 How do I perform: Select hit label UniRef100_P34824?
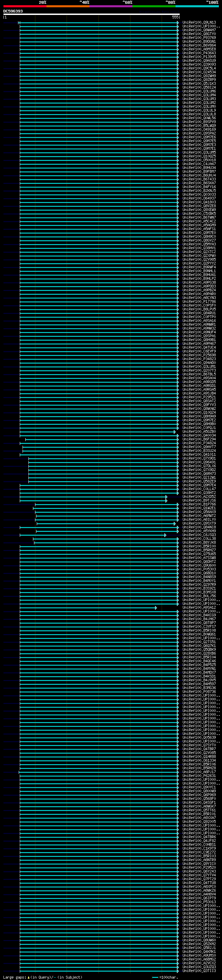click(x=199, y=443)
